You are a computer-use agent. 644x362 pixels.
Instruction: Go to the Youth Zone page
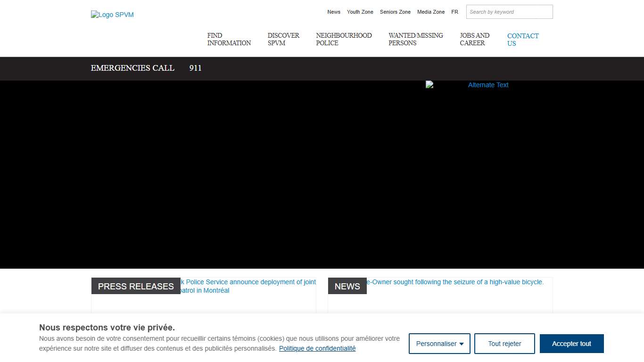pos(360,12)
